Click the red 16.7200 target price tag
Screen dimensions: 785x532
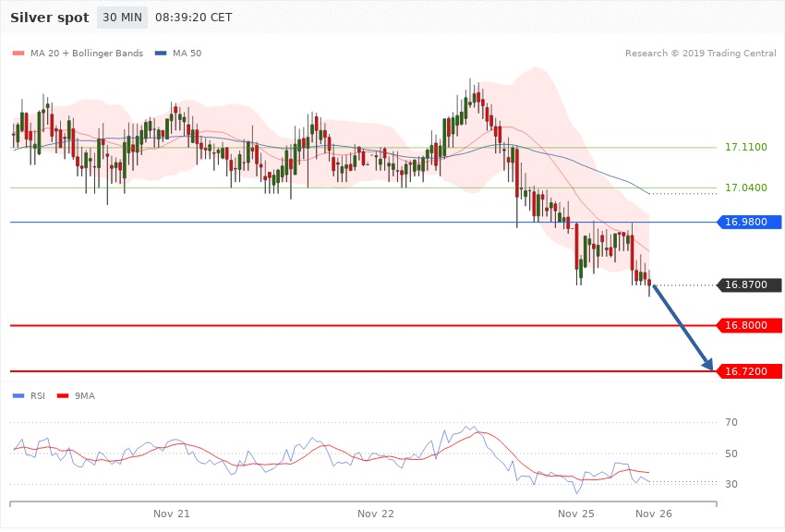pos(749,371)
